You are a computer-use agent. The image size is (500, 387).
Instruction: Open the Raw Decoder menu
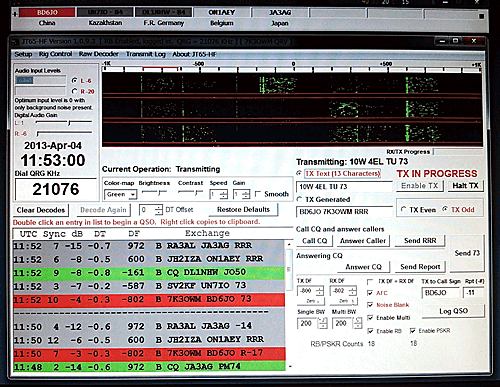(99, 54)
